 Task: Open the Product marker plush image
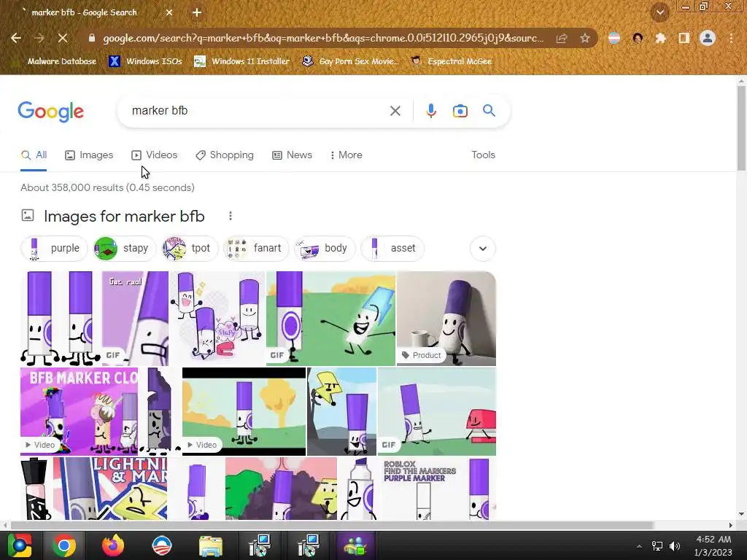[x=446, y=318]
